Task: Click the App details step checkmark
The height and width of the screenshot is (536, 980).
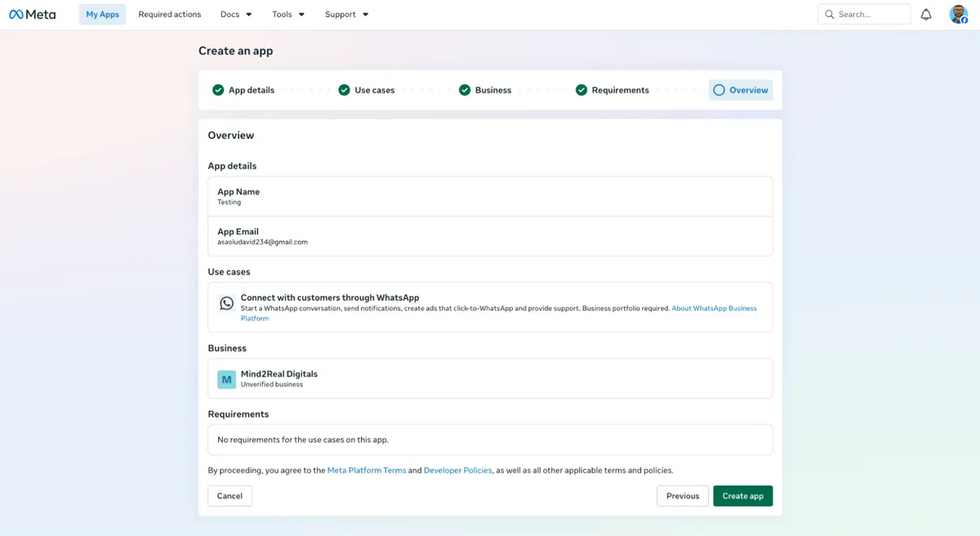Action: click(x=218, y=90)
